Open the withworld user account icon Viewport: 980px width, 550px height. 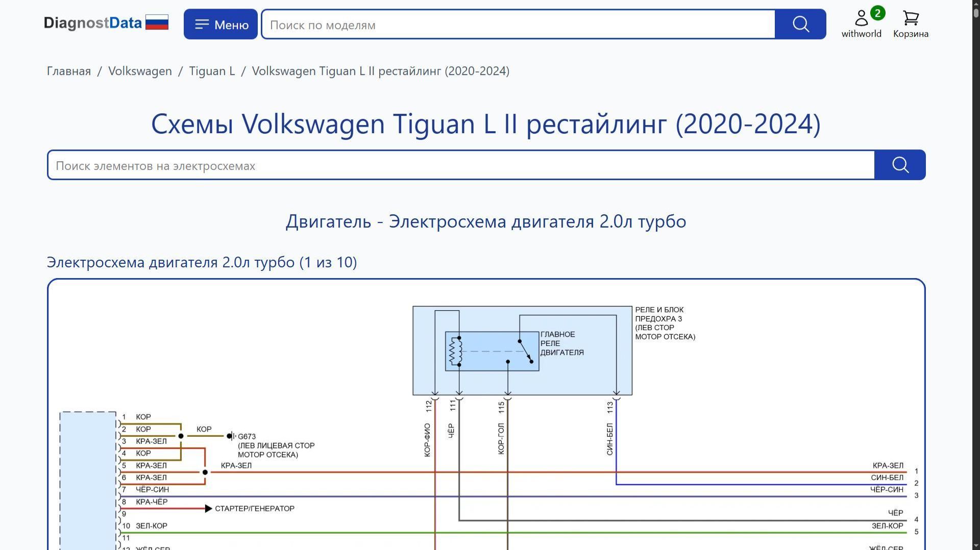(x=862, y=18)
